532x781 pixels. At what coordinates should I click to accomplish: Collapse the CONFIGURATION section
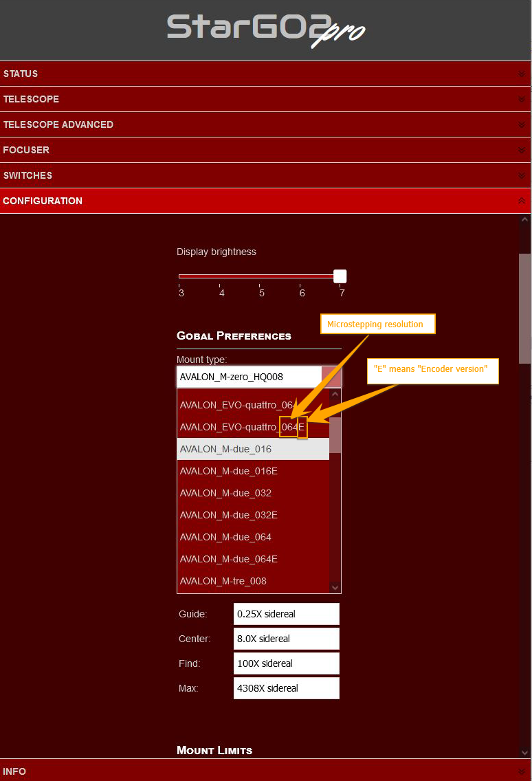click(265, 201)
